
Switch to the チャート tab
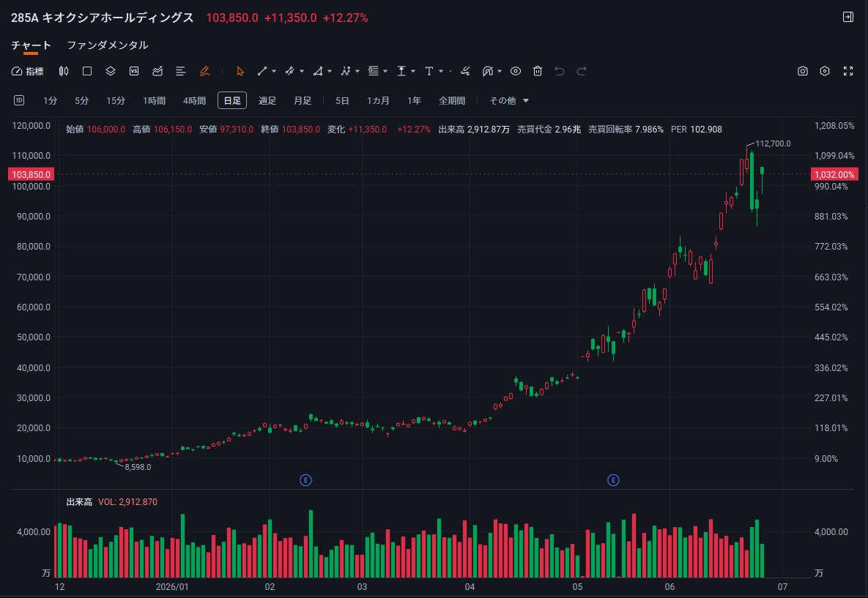click(x=31, y=45)
